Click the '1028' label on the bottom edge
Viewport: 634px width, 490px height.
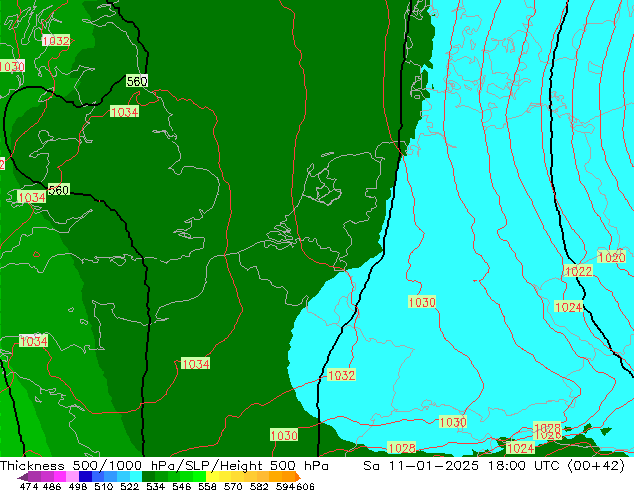pyautogui.click(x=402, y=448)
